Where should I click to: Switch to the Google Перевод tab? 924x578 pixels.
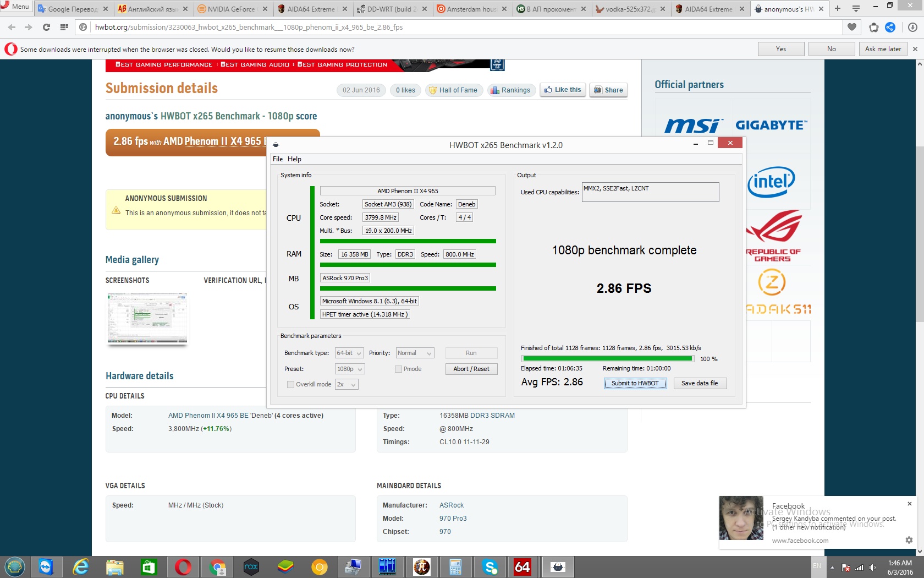[73, 9]
